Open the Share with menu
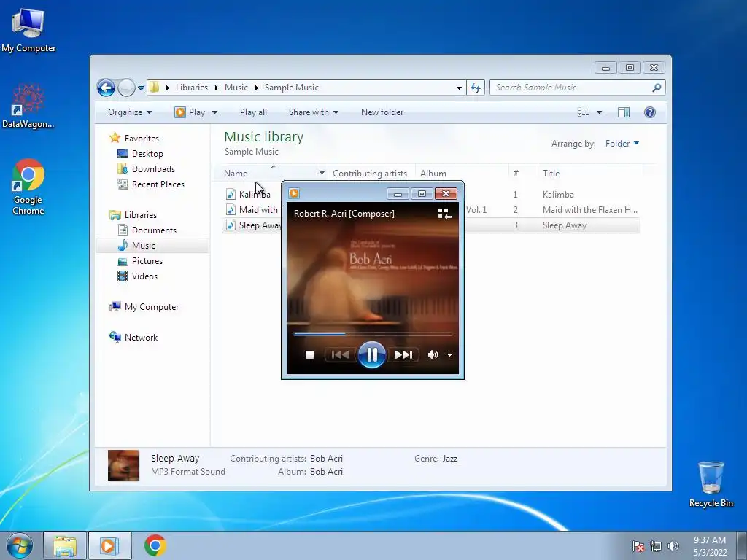747x560 pixels. (x=314, y=112)
